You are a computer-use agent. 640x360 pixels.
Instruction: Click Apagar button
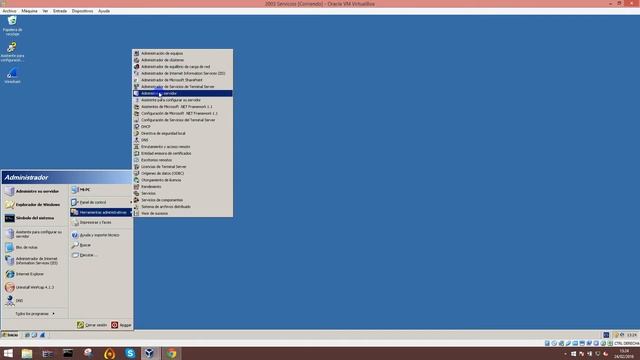[x=121, y=325]
